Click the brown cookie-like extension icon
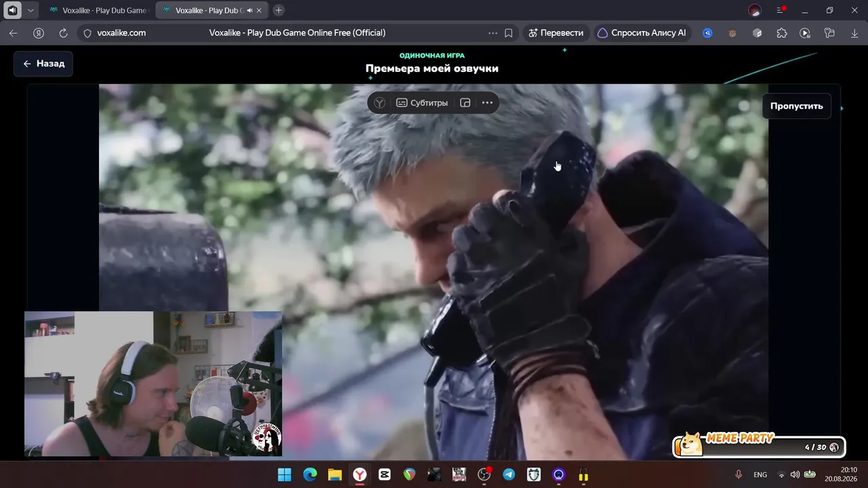This screenshot has height=488, width=868. (x=732, y=33)
